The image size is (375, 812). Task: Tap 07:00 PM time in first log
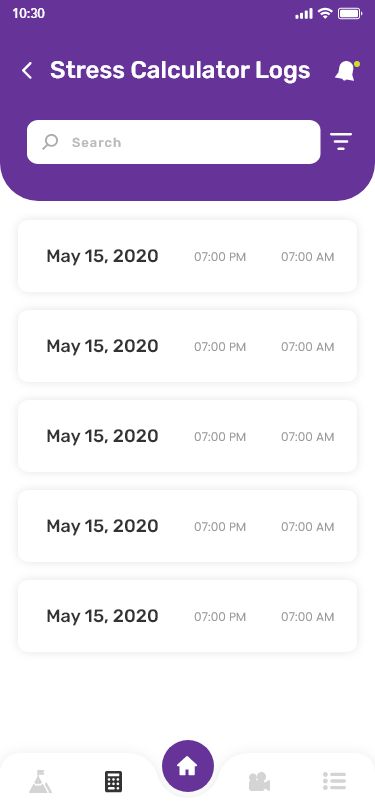(220, 257)
